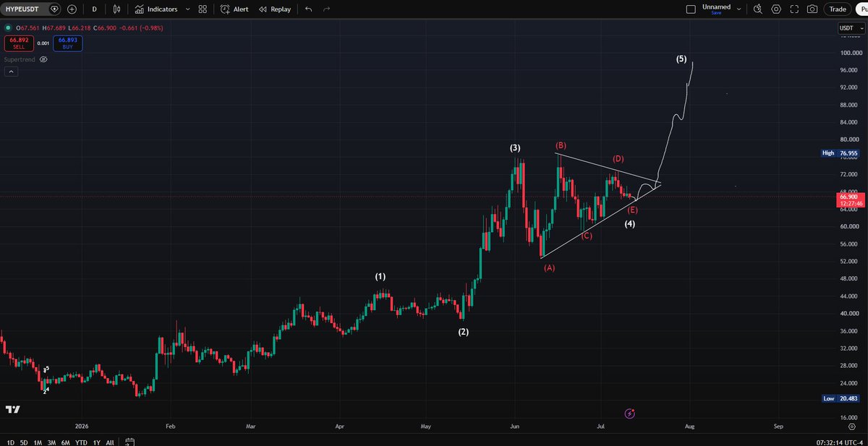Select the 1D time range
Image resolution: width=868 pixels, height=446 pixels.
click(10, 442)
